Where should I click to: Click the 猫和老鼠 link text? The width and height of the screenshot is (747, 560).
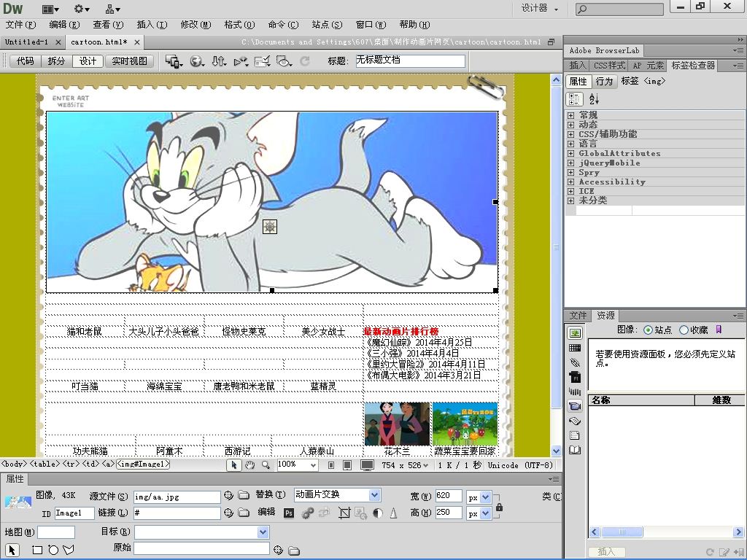85,332
